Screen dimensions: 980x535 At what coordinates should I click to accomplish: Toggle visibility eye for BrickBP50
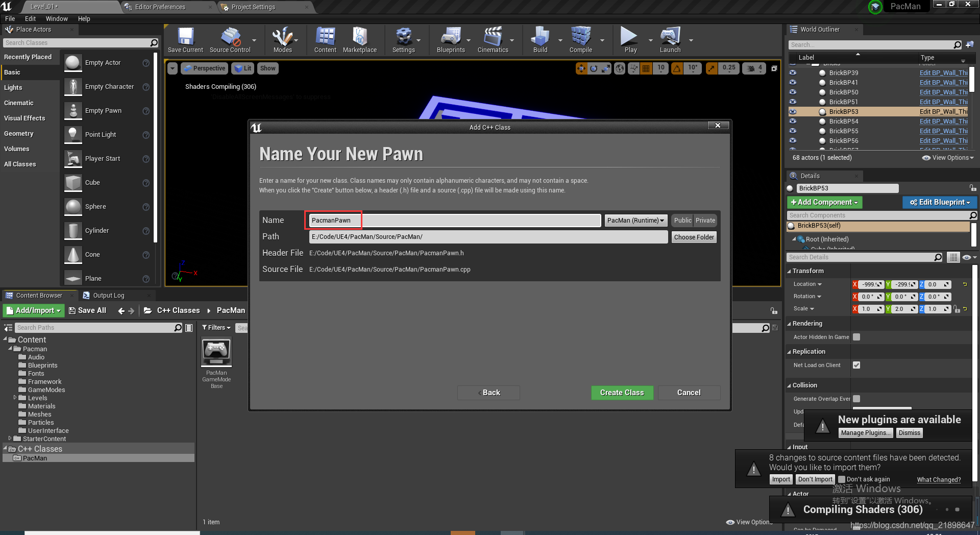point(793,92)
